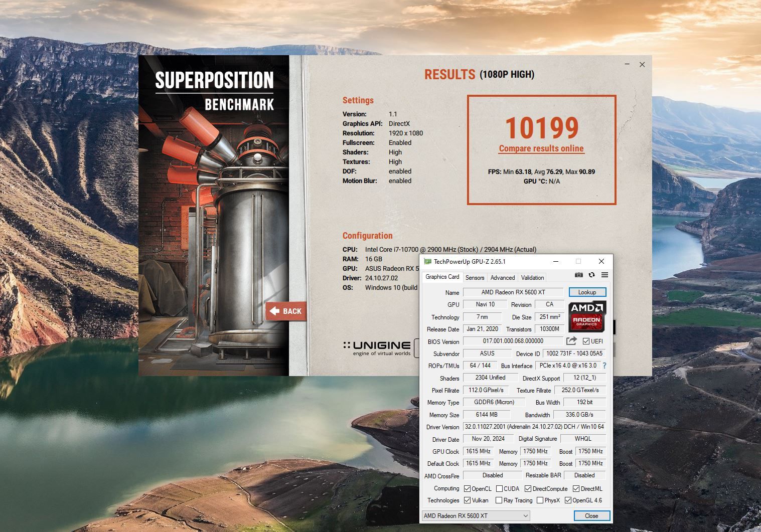Toggle the OpenCL checkbox
761x532 pixels.
coord(467,489)
